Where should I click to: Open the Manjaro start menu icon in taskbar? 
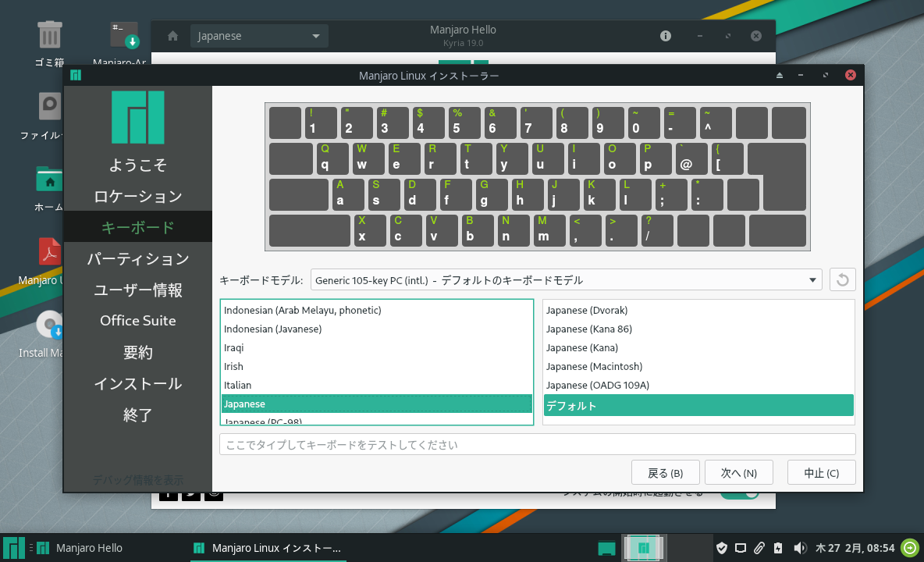[x=13, y=548]
